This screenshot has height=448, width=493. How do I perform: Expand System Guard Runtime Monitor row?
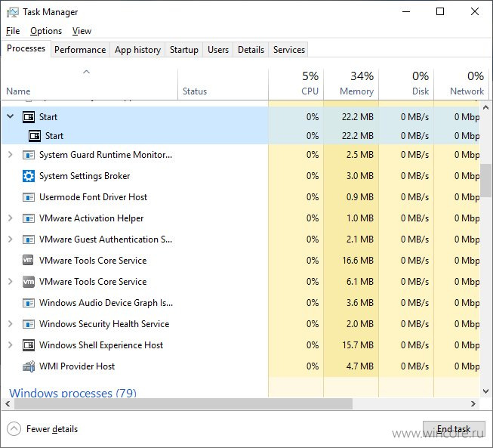(10, 154)
